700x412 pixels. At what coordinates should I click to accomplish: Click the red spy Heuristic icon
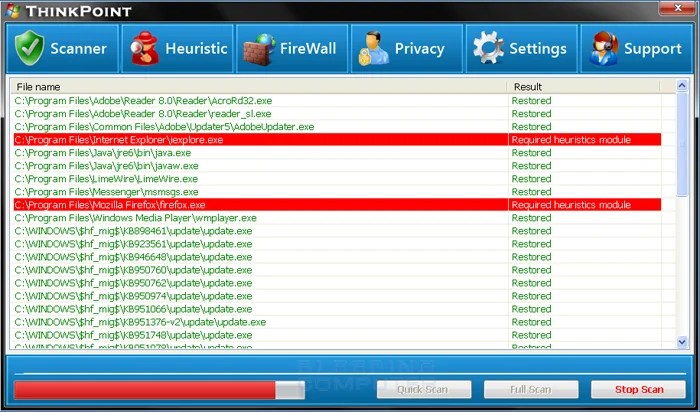[x=144, y=48]
